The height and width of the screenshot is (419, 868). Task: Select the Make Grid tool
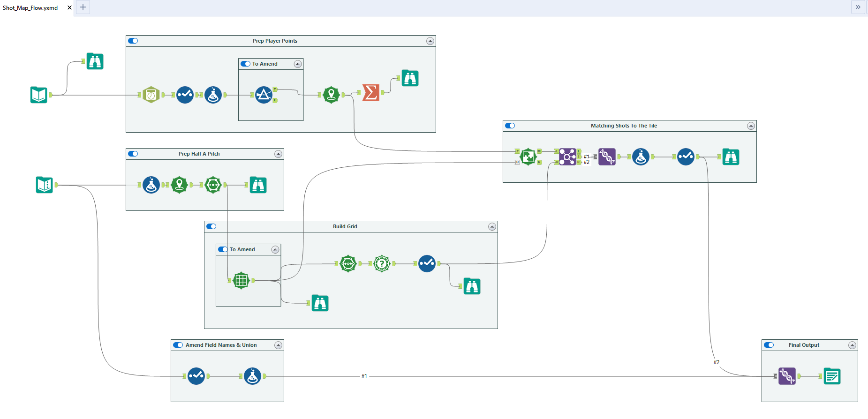pos(241,280)
